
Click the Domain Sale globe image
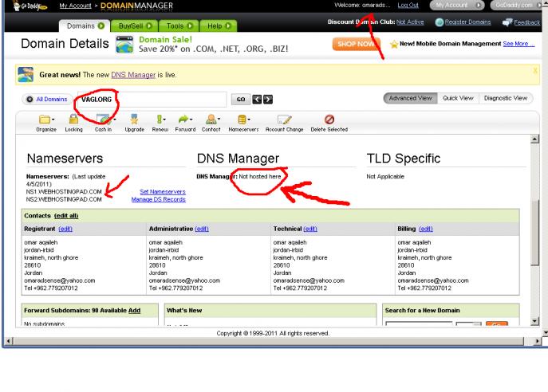[x=124, y=45]
